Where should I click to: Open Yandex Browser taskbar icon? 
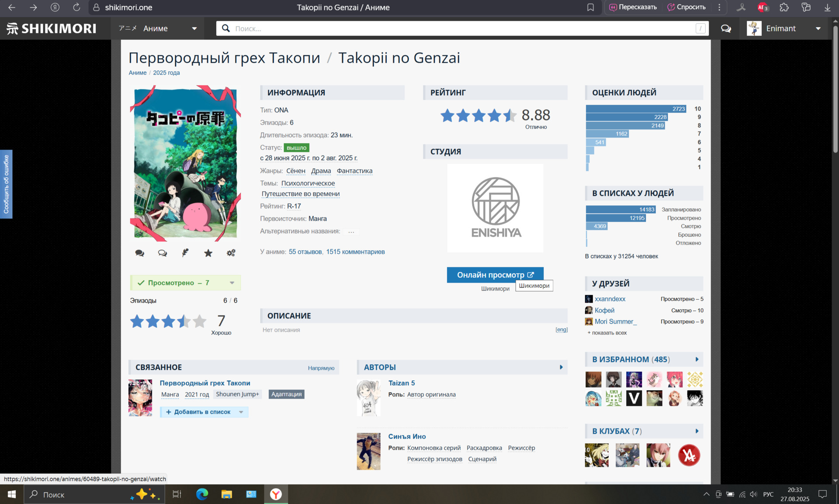[276, 494]
